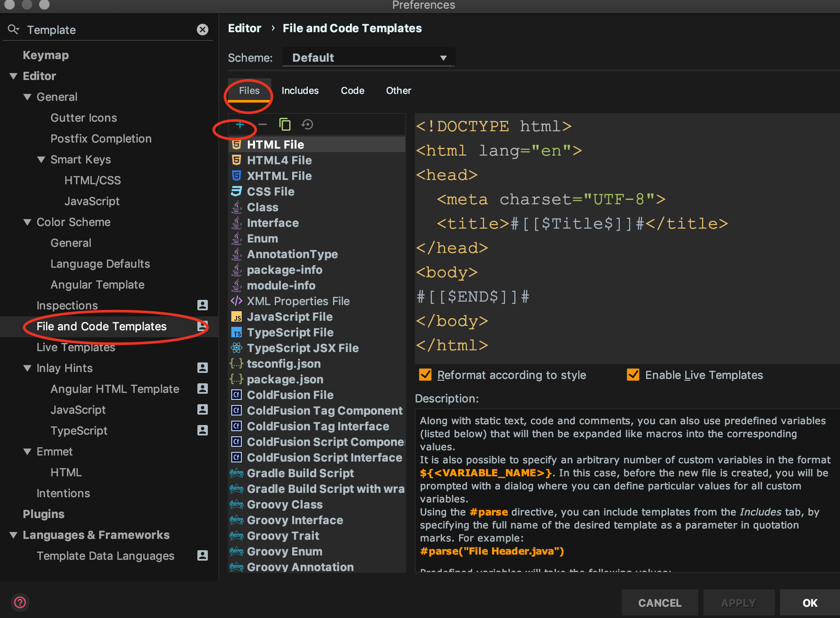840x618 pixels.
Task: Click the profile icon next to Inlay Hints
Action: pyautogui.click(x=203, y=368)
